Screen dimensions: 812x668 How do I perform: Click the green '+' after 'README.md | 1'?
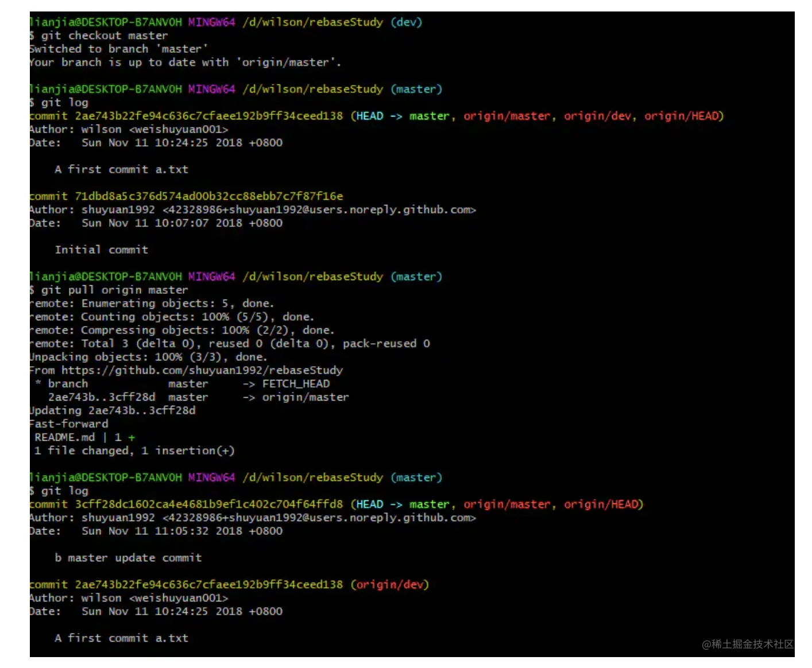click(132, 437)
